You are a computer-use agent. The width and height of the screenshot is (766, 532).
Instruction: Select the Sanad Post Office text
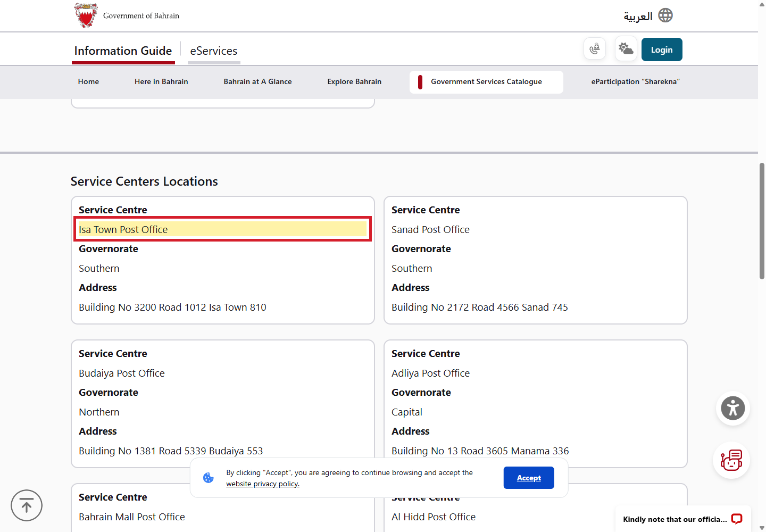tap(430, 229)
